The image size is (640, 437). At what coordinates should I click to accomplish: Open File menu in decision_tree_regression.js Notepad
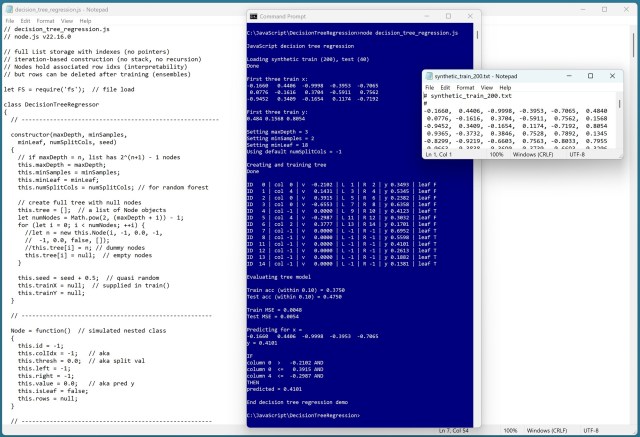pos(9,19)
